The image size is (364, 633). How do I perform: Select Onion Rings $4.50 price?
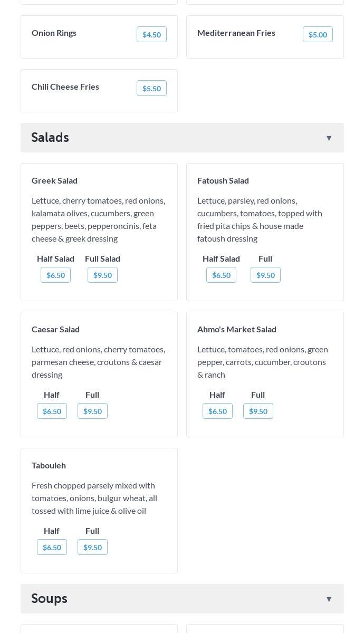(x=151, y=35)
